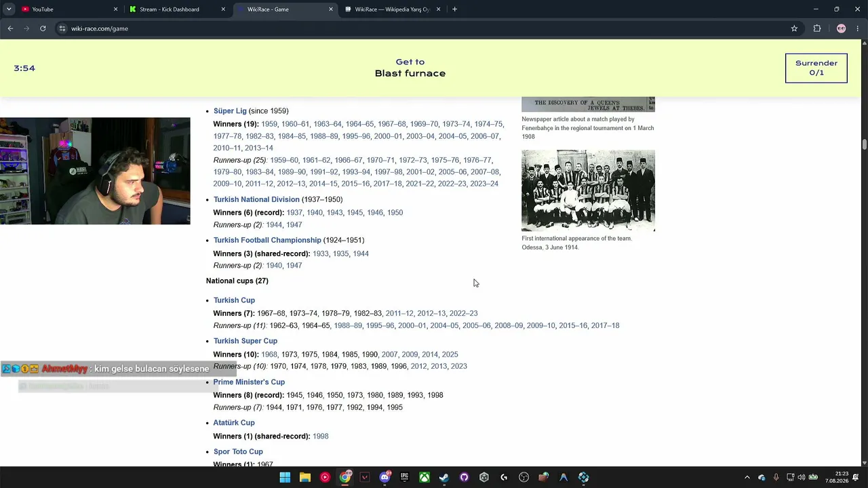Viewport: 868px width, 488px height.
Task: Open Turkish Football Championship link
Action: 267,240
